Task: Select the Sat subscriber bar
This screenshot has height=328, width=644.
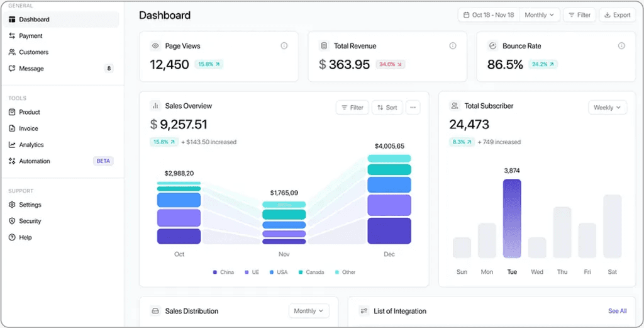Action: coord(613,226)
